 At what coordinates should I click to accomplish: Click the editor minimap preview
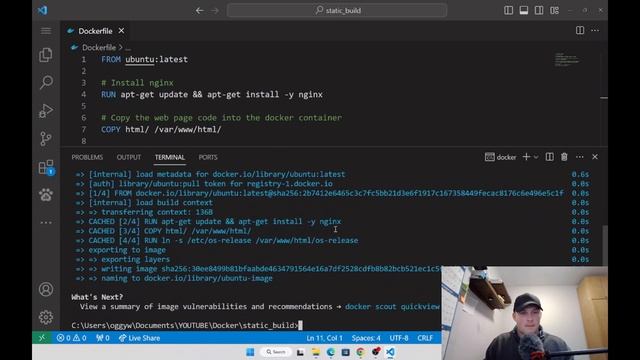pos(567,60)
